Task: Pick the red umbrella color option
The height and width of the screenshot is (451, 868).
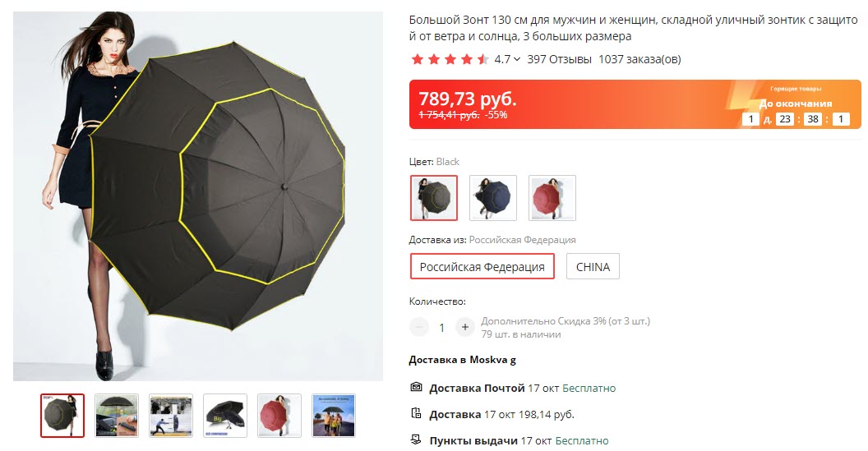Action: [x=552, y=198]
